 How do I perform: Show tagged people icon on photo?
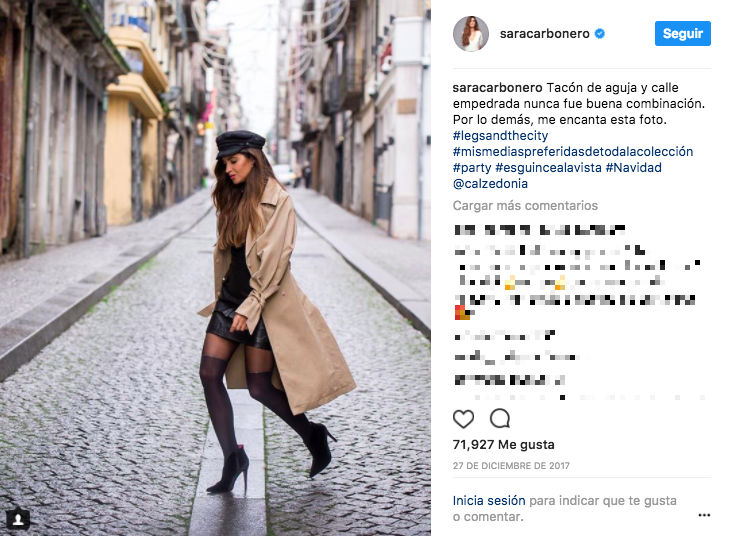coord(18,519)
